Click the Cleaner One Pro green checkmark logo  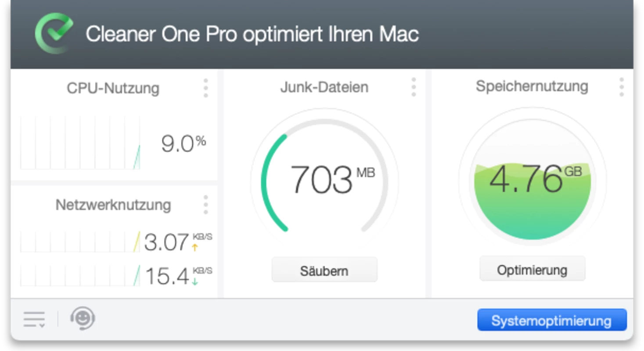coord(54,33)
